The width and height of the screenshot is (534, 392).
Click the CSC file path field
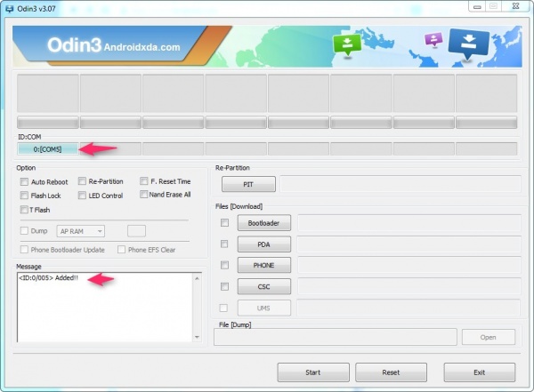point(409,286)
